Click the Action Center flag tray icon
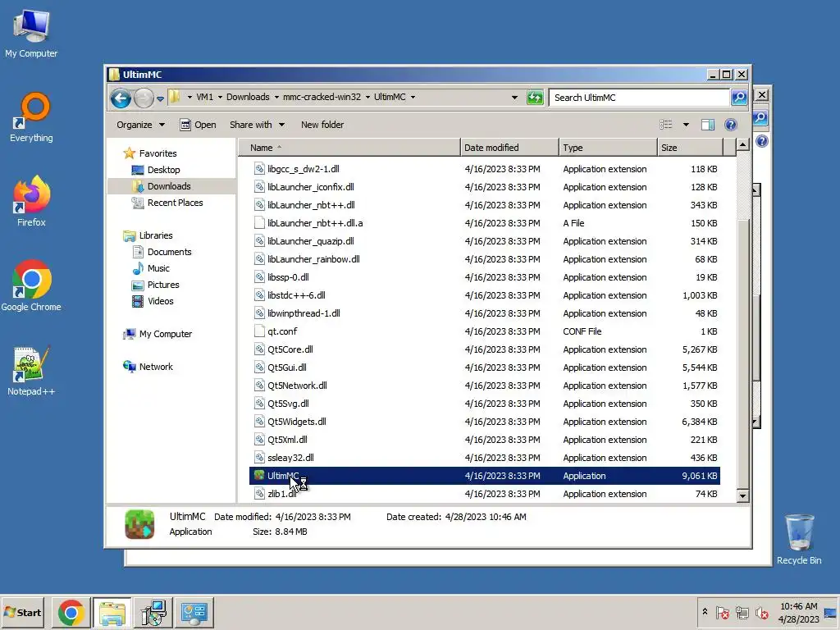The width and height of the screenshot is (840, 630). pyautogui.click(x=722, y=612)
